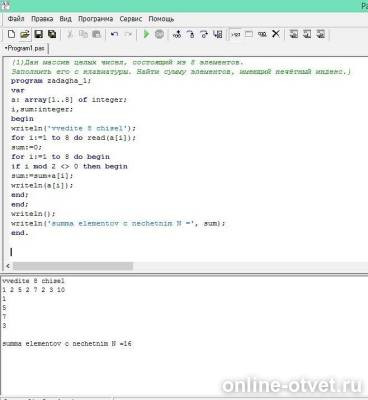Click the last toolbar window icon
Image resolution: width=368 pixels, height=400 pixels.
pyautogui.click(x=320, y=34)
